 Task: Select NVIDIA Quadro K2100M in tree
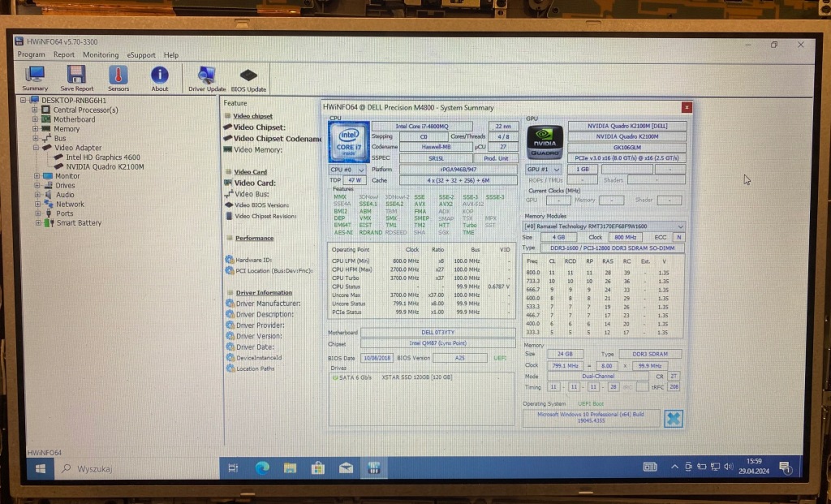coord(105,166)
